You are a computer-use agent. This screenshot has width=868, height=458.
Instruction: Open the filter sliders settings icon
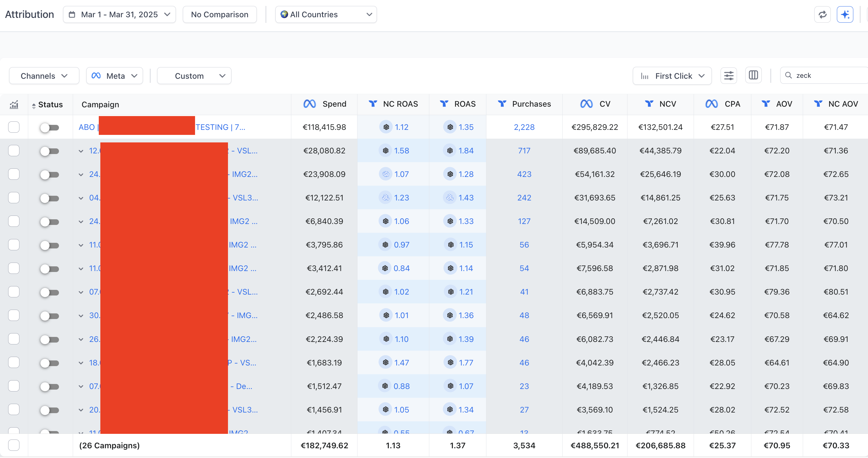point(728,76)
